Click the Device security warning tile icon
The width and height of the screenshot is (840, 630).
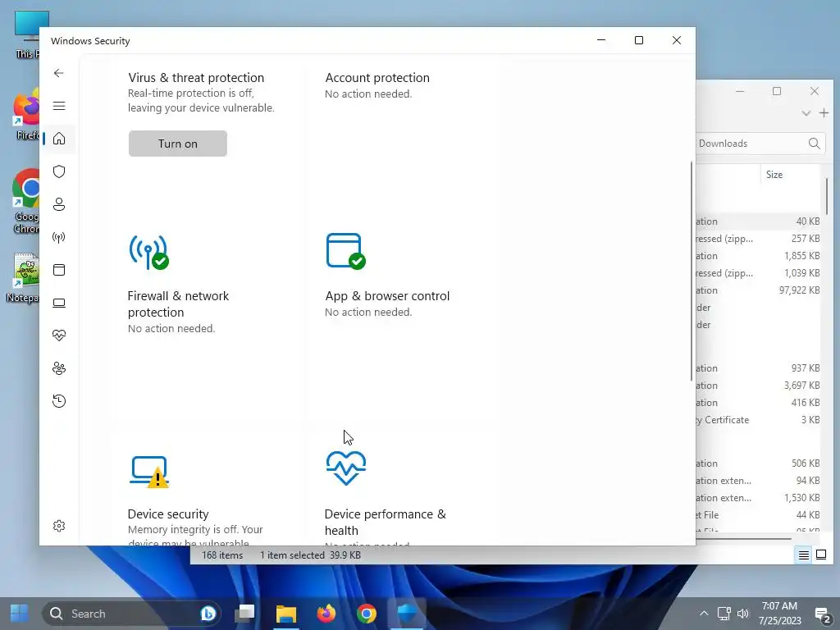[x=149, y=472]
